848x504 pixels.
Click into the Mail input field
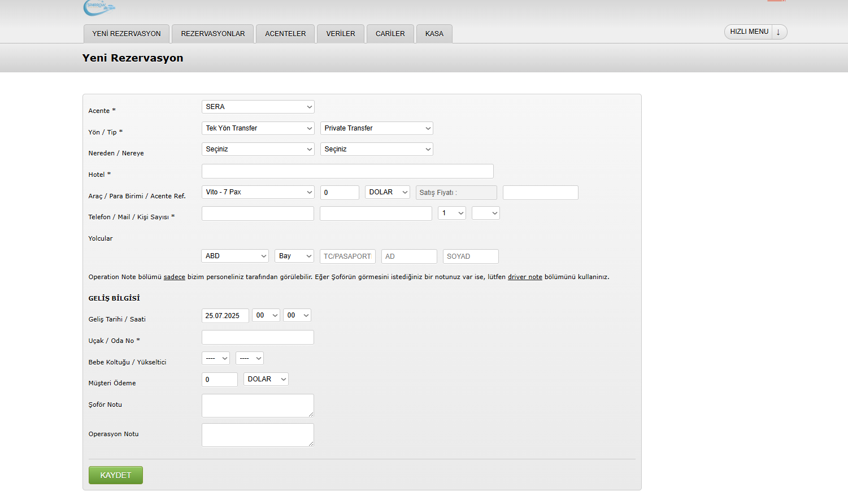tap(376, 214)
